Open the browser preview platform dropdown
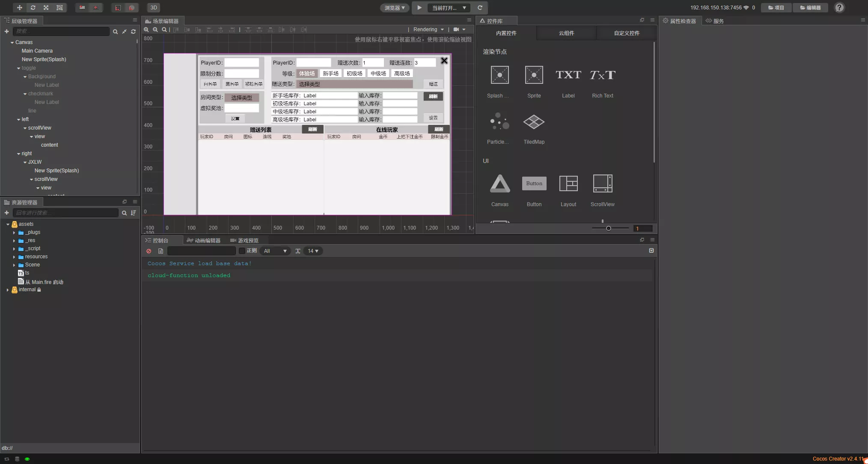The image size is (868, 464). pos(394,8)
